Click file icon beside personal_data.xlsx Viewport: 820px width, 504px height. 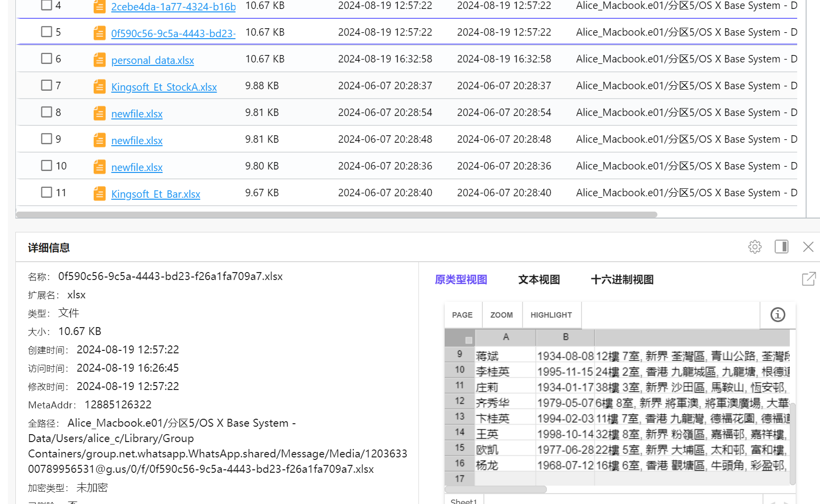(99, 60)
